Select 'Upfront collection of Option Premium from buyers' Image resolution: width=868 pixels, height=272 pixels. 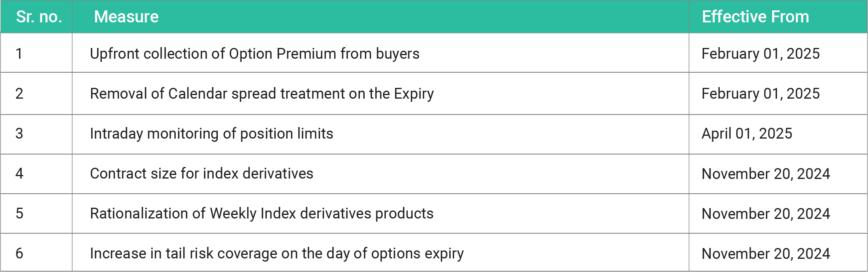(254, 54)
